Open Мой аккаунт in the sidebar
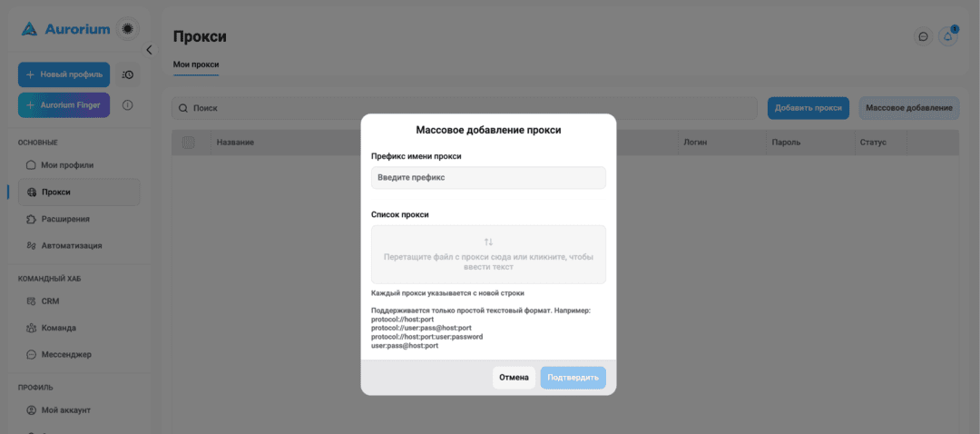The height and width of the screenshot is (434, 980). point(79,410)
